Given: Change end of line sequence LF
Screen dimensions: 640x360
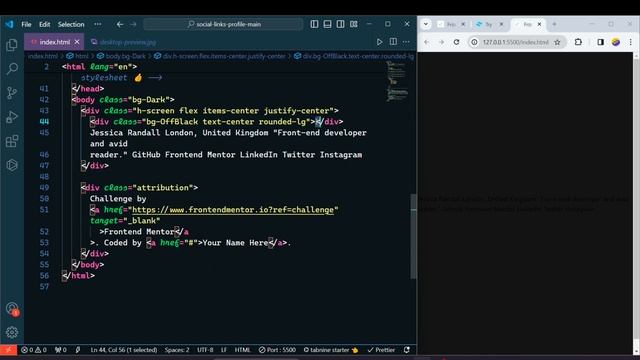Looking at the screenshot, I should pos(224,350).
